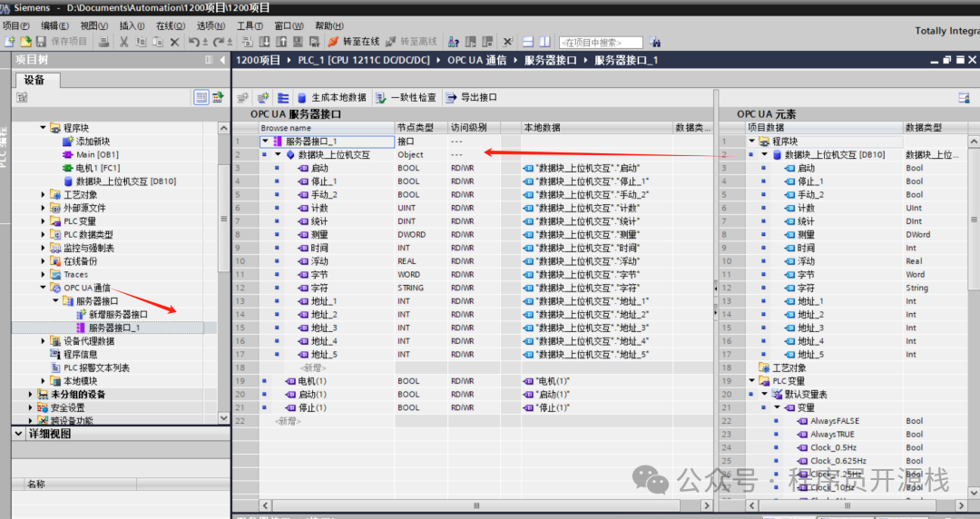Click the 生成本地数据 button
Viewport: 980px width, 519px height.
tap(332, 98)
